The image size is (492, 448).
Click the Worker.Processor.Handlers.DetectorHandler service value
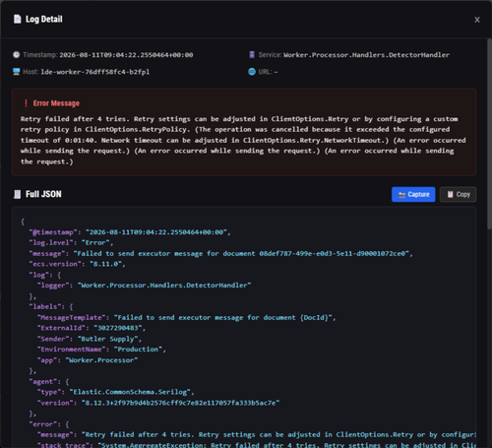click(366, 55)
